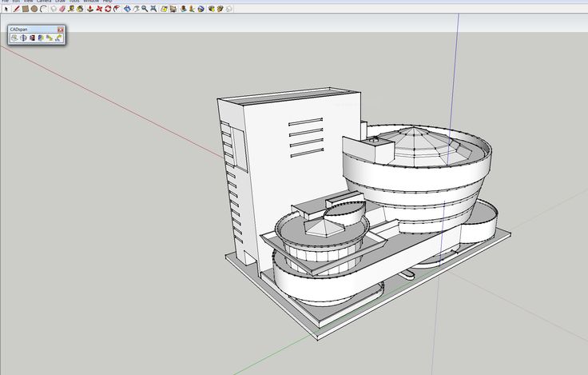Select the arrow Select tool
This screenshot has width=588, height=375.
(6, 9)
